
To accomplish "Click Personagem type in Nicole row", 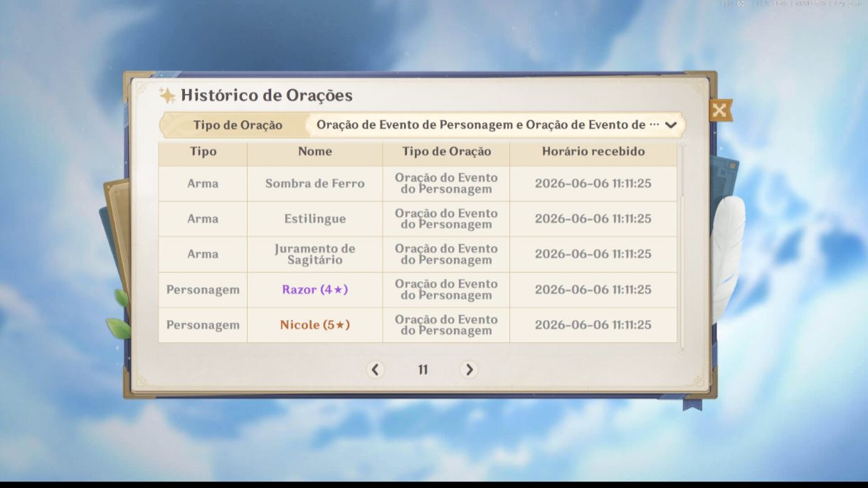I will [x=203, y=325].
